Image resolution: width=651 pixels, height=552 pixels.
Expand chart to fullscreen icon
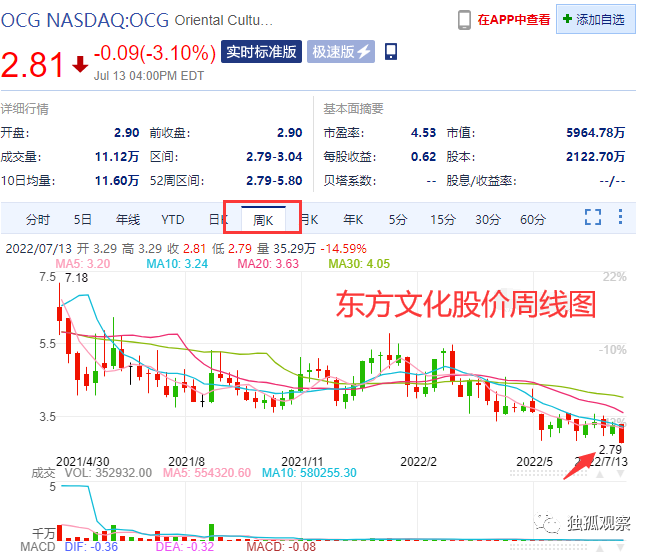pos(593,217)
